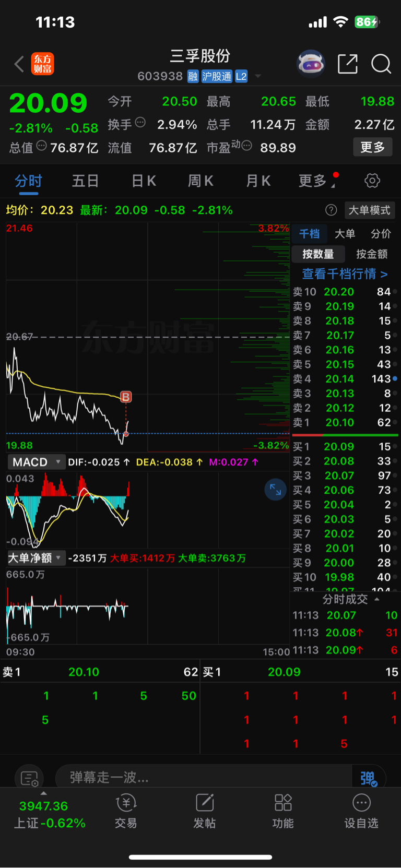Toggle to 按金额 view

pyautogui.click(x=372, y=254)
